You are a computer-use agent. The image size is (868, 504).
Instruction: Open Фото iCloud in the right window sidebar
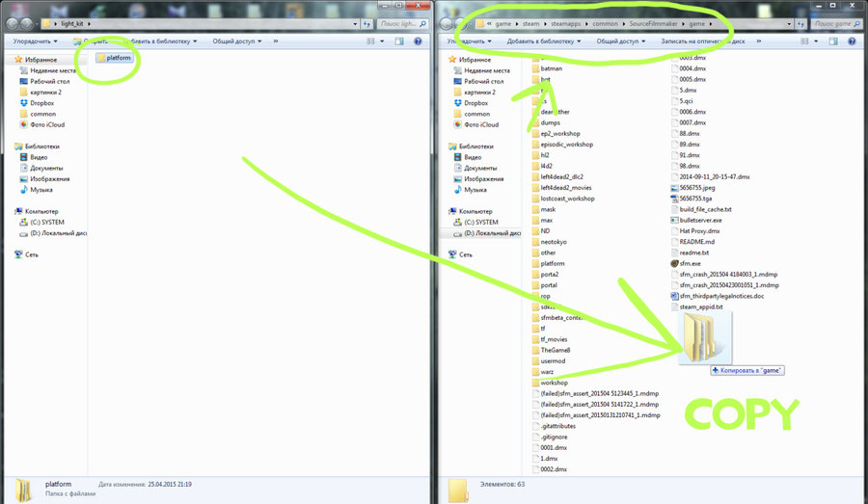(x=481, y=124)
